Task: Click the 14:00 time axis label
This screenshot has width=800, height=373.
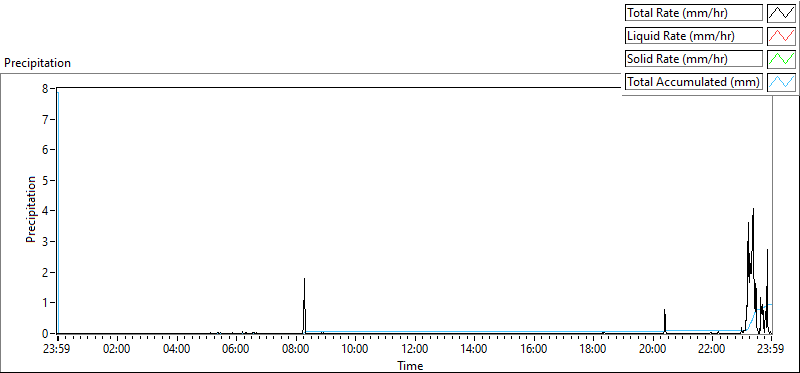Action: (x=474, y=350)
